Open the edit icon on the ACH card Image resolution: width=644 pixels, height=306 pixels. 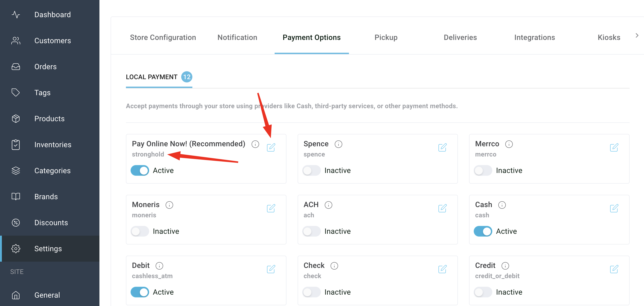coord(443,208)
